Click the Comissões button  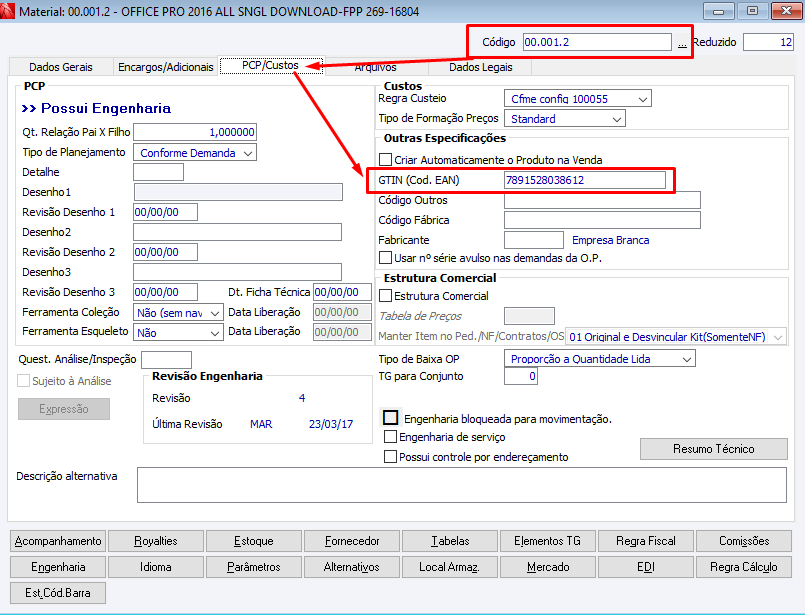coord(744,541)
